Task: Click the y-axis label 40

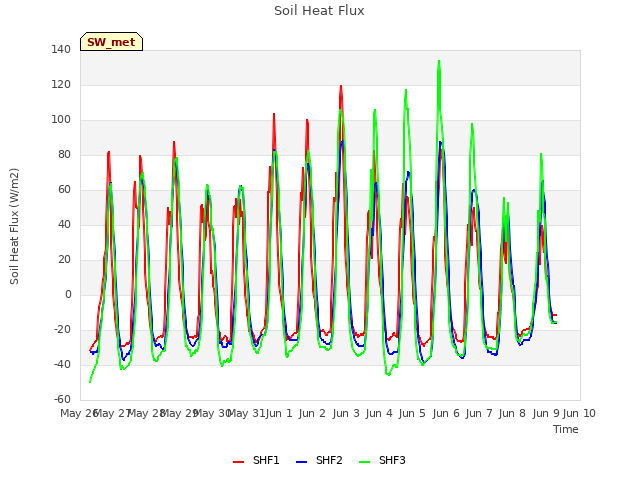Action: coord(64,225)
